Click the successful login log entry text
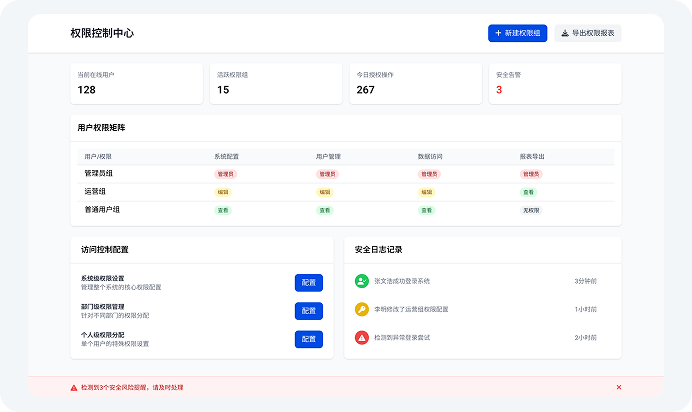This screenshot has height=412, width=692. pos(402,281)
